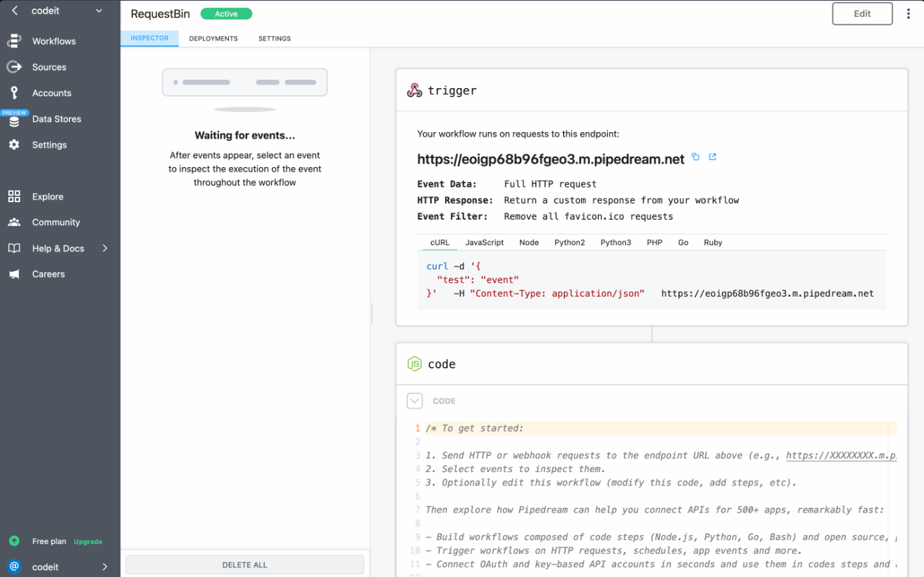The image size is (924, 577).
Task: Click the trigger step header title
Action: (452, 90)
